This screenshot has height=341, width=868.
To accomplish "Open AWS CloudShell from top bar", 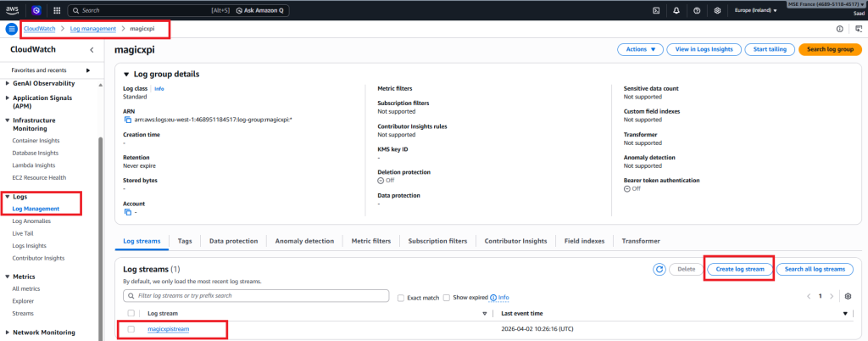I will tap(655, 11).
